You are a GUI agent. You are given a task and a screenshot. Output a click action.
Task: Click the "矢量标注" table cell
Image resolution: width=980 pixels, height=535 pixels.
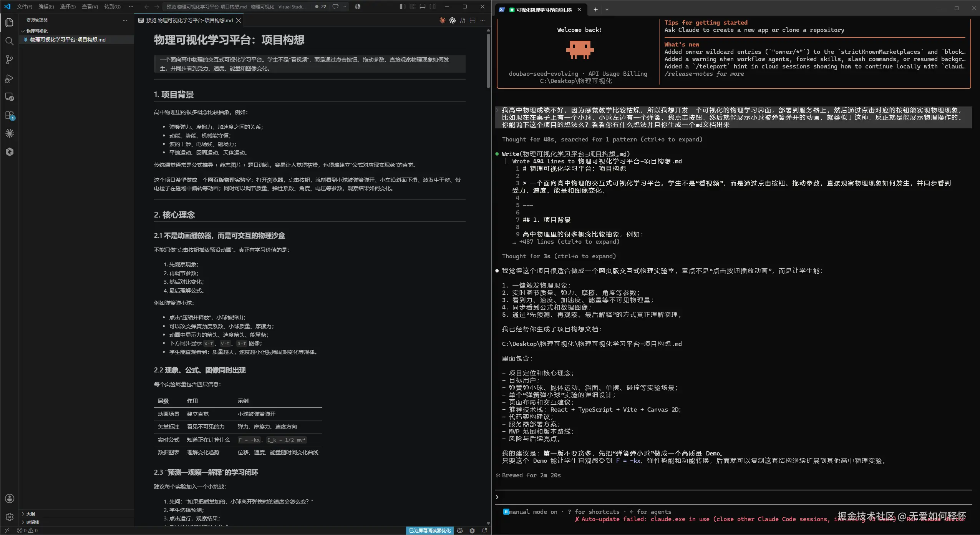[x=168, y=427]
